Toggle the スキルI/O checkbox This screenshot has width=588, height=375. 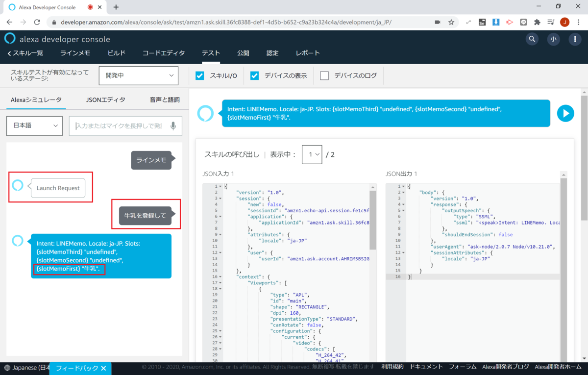[x=200, y=75]
